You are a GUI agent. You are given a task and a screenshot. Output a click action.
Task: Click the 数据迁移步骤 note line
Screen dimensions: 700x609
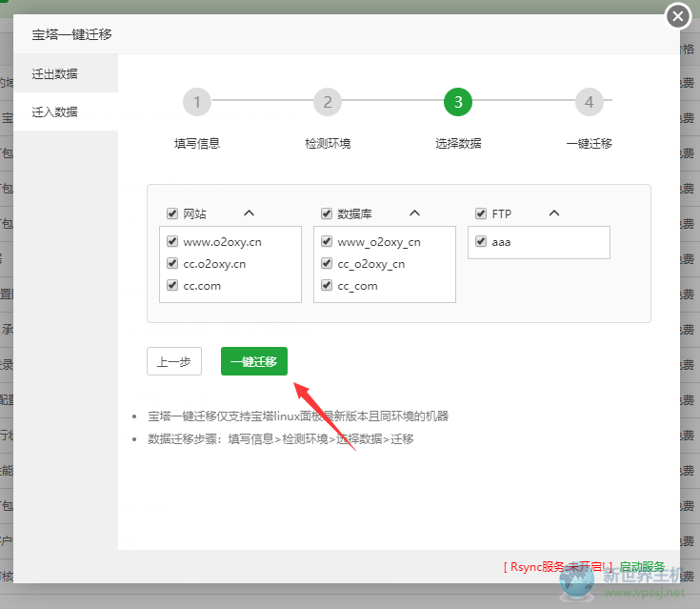click(x=281, y=438)
